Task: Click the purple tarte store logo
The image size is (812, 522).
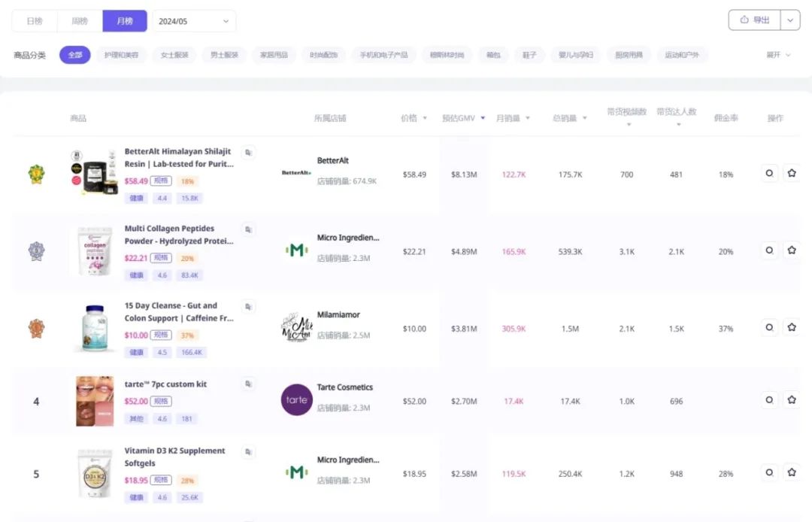Action: (297, 400)
